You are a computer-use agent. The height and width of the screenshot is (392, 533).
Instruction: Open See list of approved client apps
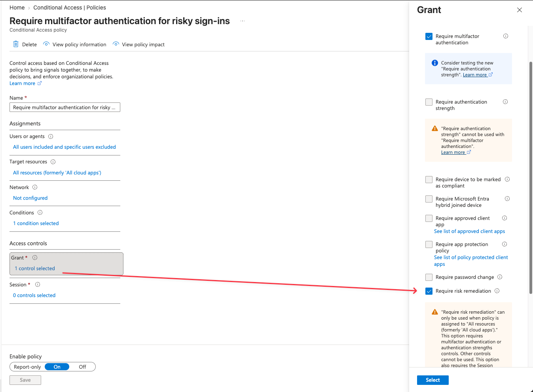click(469, 231)
